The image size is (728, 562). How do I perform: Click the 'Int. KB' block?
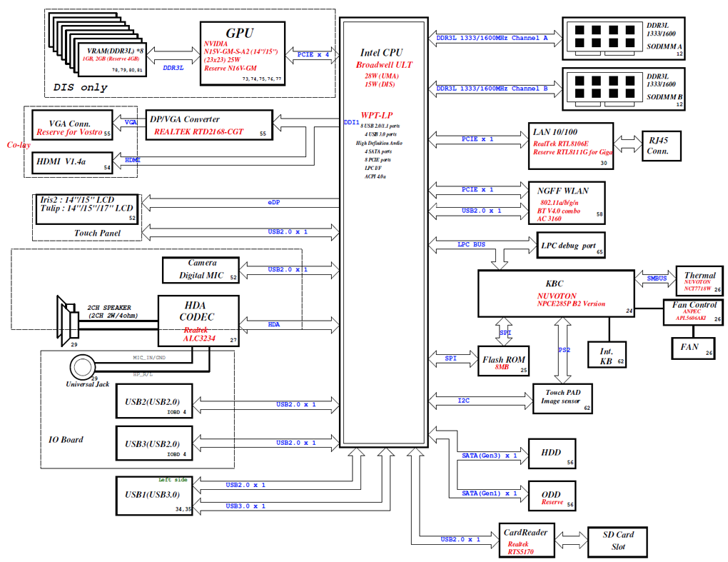coord(607,354)
